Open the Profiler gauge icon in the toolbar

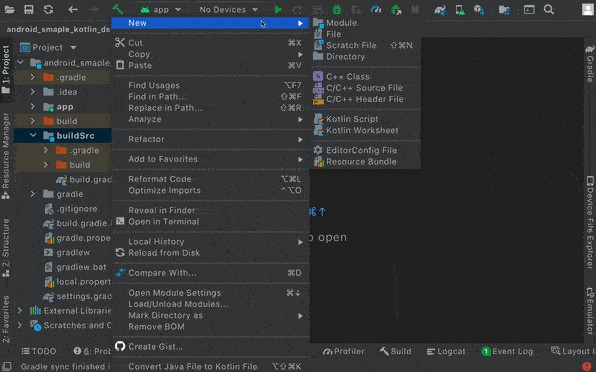pyautogui.click(x=376, y=9)
